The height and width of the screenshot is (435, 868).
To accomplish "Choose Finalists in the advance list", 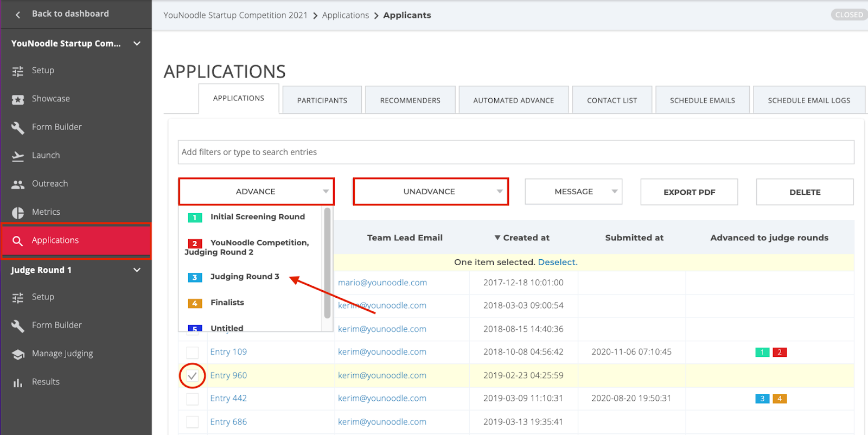I will pos(227,302).
